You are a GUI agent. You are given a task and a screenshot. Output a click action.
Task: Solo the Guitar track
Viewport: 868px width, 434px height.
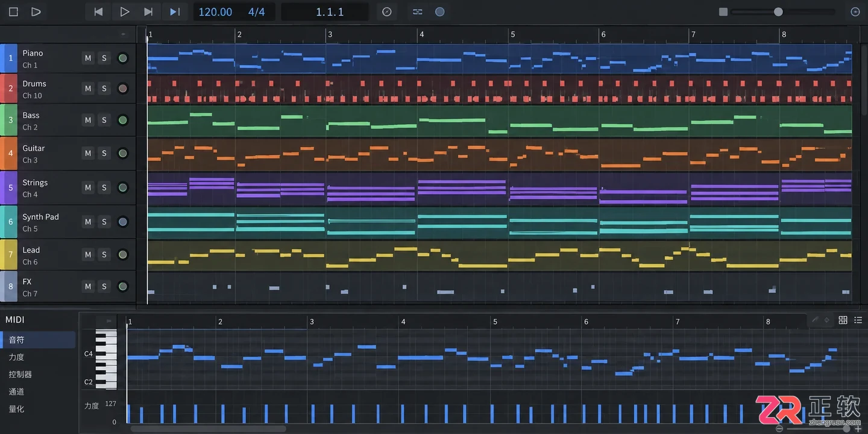(x=104, y=153)
